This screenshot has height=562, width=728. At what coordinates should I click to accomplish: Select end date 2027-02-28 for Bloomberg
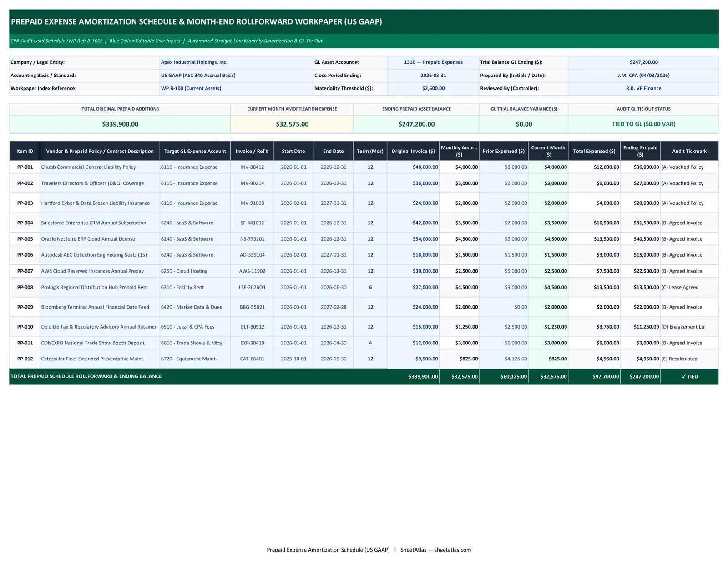pos(334,307)
